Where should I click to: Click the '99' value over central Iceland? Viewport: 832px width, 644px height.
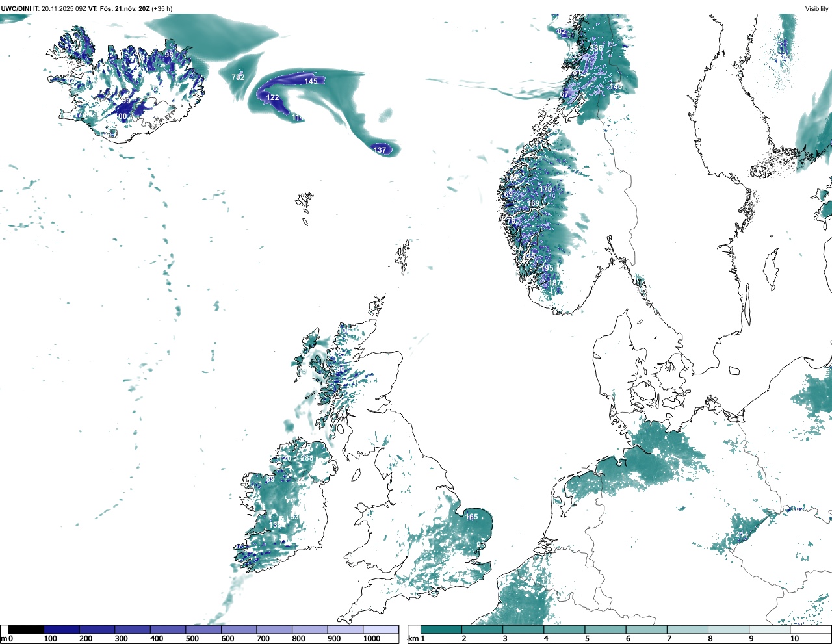(x=125, y=101)
